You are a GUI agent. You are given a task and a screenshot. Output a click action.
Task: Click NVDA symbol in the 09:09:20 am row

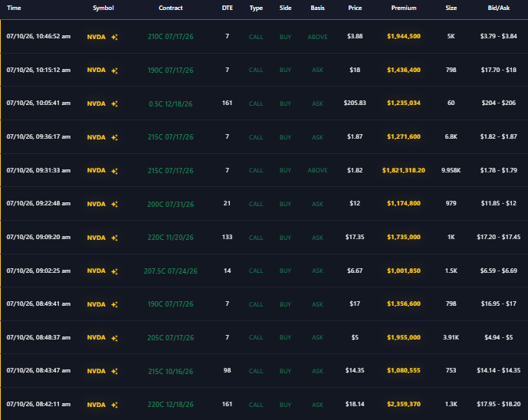97,238
